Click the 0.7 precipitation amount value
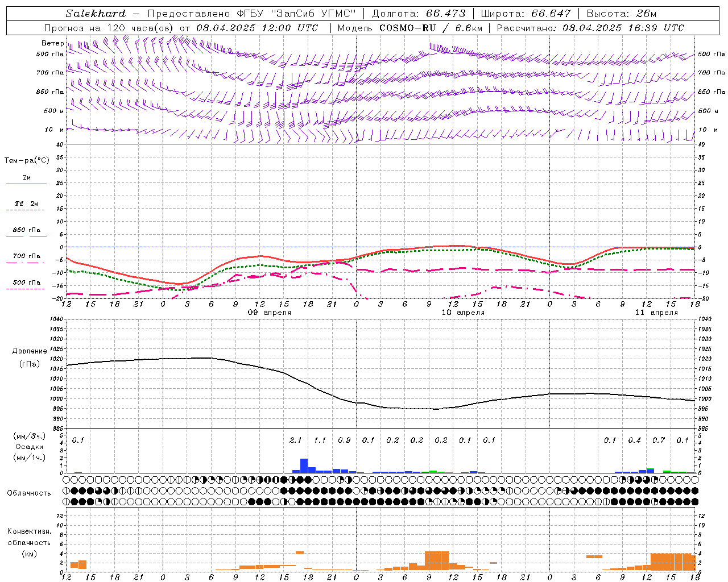The height and width of the screenshot is (582, 728). click(x=659, y=440)
